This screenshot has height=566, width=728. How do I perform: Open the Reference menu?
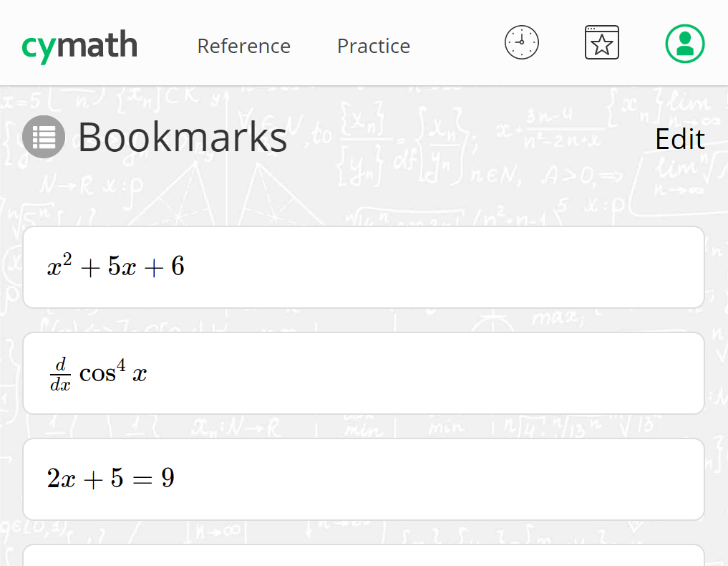point(243,46)
